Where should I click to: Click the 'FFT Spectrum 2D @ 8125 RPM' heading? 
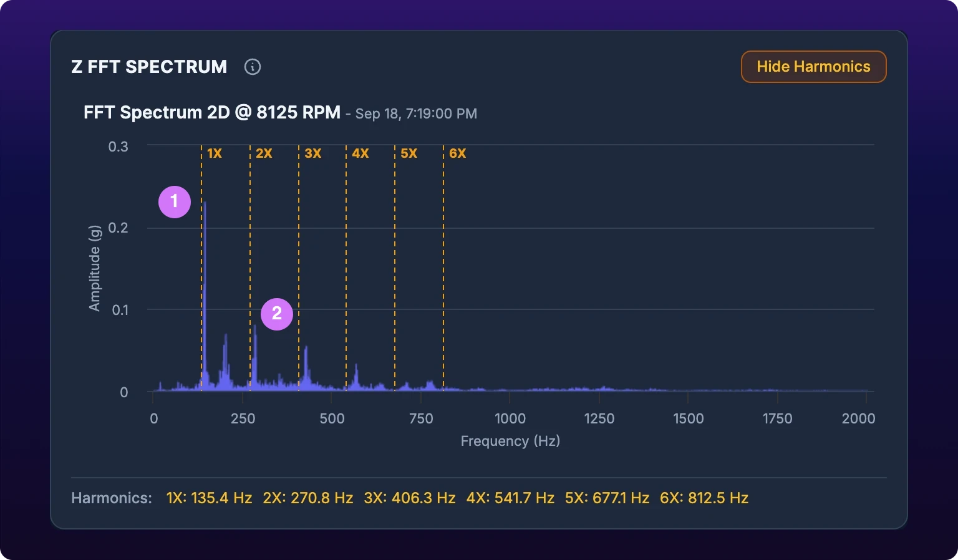pos(212,113)
